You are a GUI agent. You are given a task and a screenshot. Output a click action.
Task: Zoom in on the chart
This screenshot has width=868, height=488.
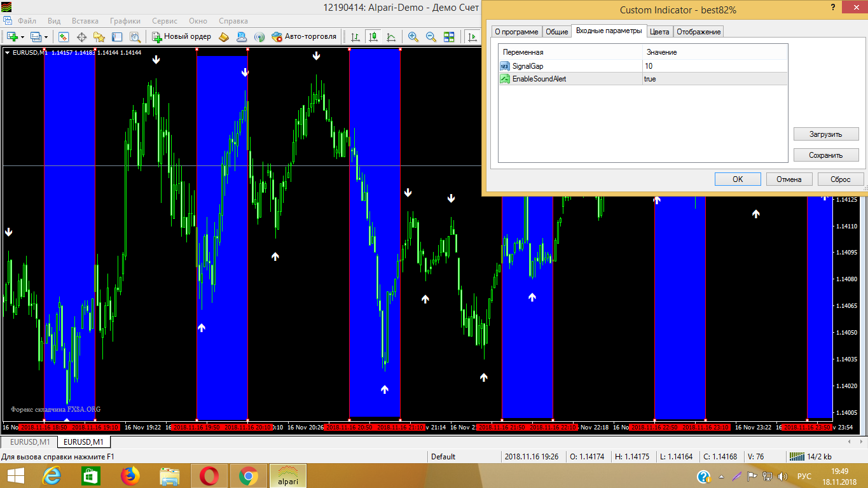pyautogui.click(x=413, y=37)
